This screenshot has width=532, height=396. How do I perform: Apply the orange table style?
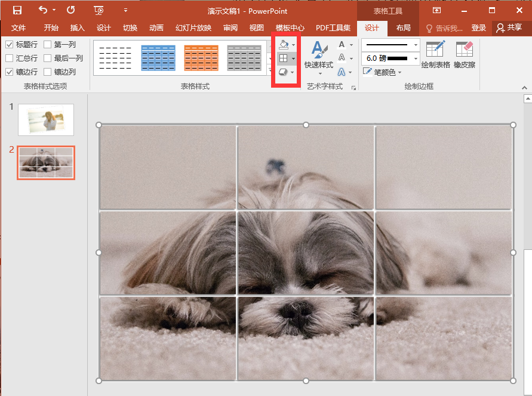point(201,58)
